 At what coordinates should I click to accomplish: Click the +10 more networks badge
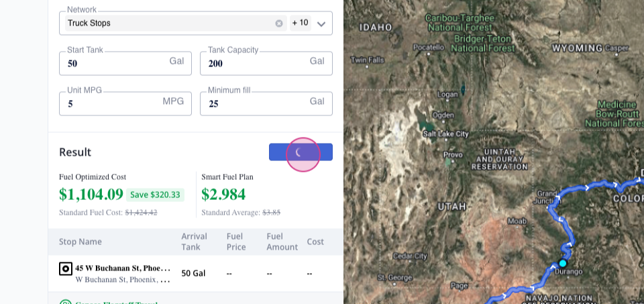click(x=300, y=23)
